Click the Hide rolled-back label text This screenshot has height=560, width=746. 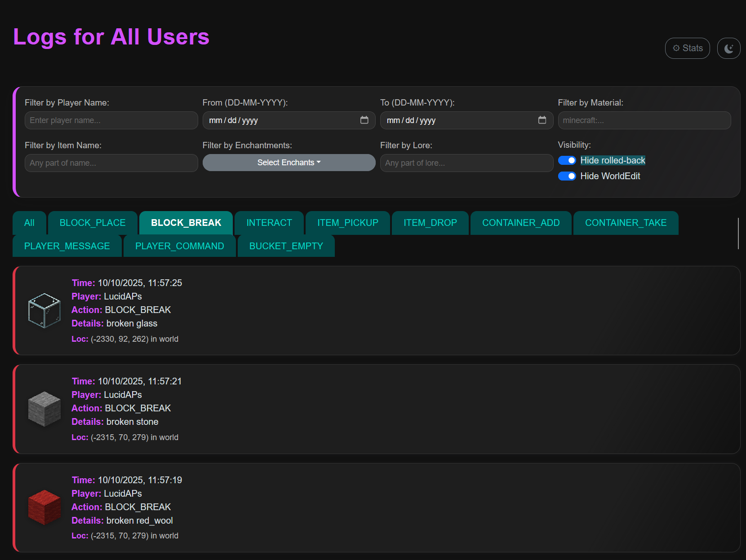pyautogui.click(x=613, y=161)
